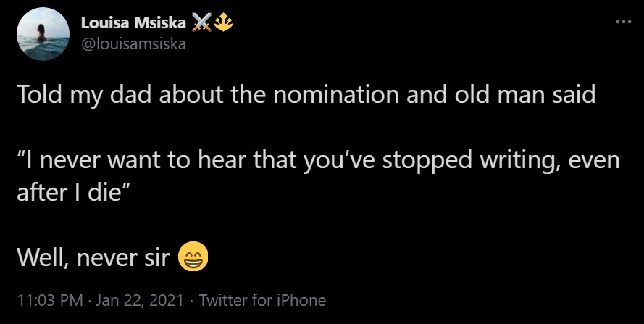Click Louisa Msiska's profile avatar
644x324 pixels.
click(x=42, y=34)
